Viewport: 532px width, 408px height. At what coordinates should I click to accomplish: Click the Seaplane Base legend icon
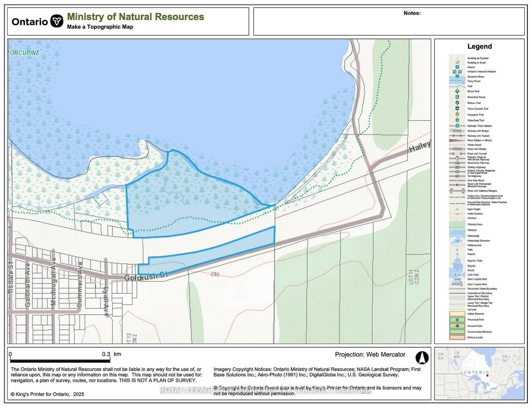[x=457, y=76]
